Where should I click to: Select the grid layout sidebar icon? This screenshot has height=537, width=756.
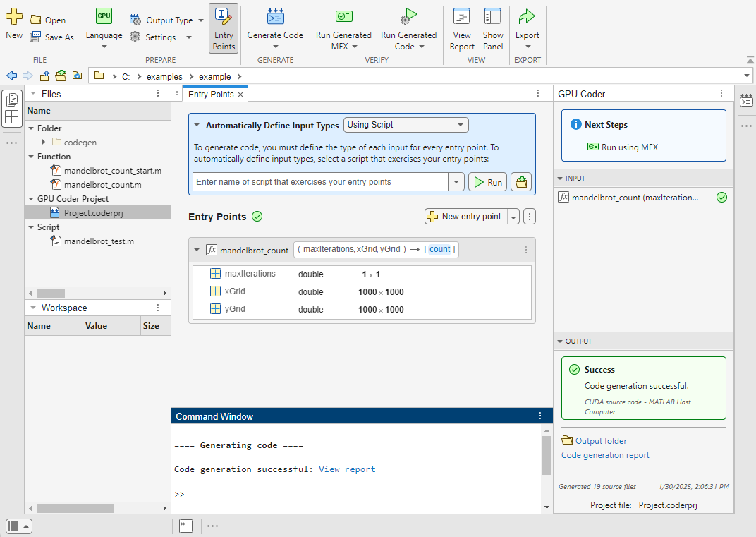[12, 117]
